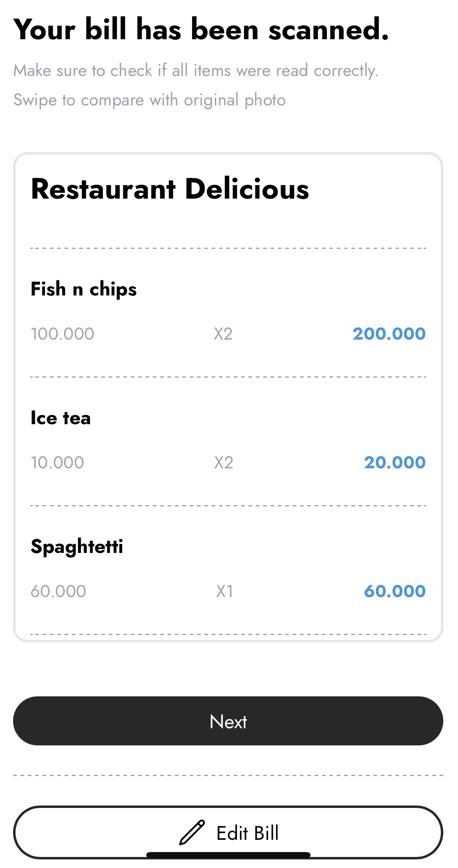Tap the 200.000 total for Fish n chips
The image size is (458, 868).
[x=389, y=334]
